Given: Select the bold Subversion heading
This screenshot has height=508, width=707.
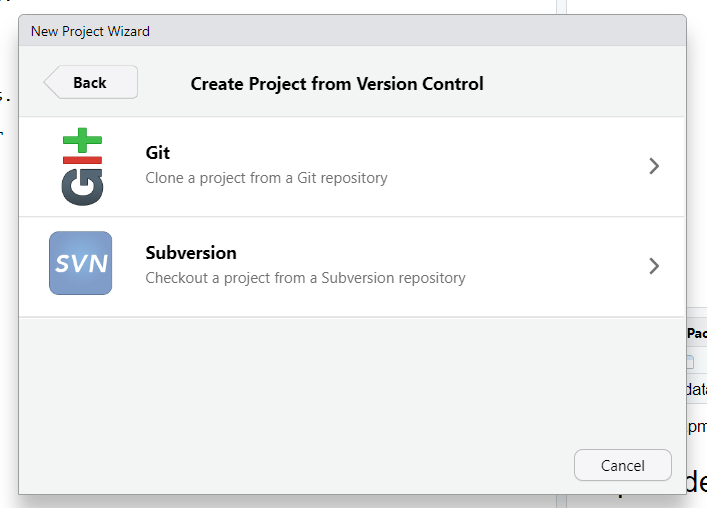Looking at the screenshot, I should click(x=191, y=253).
